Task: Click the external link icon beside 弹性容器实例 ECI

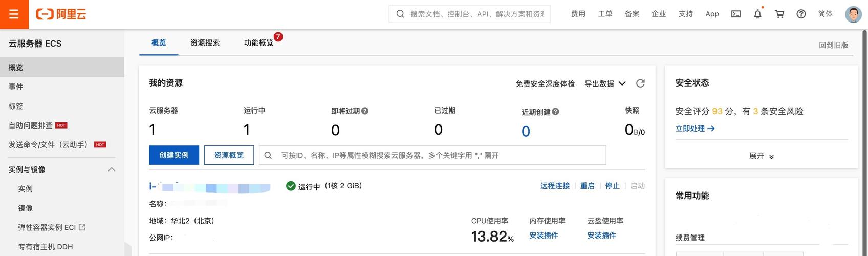Action: click(82, 227)
